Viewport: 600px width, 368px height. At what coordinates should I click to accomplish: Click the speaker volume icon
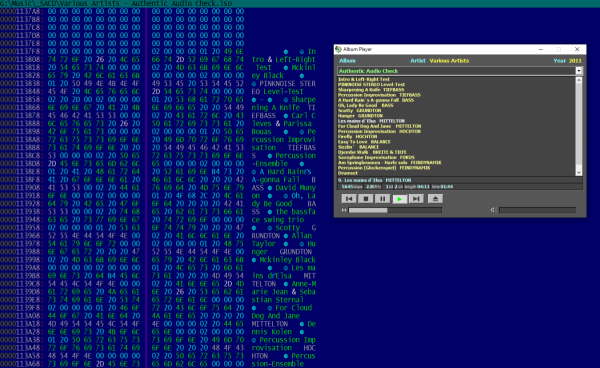click(x=493, y=210)
